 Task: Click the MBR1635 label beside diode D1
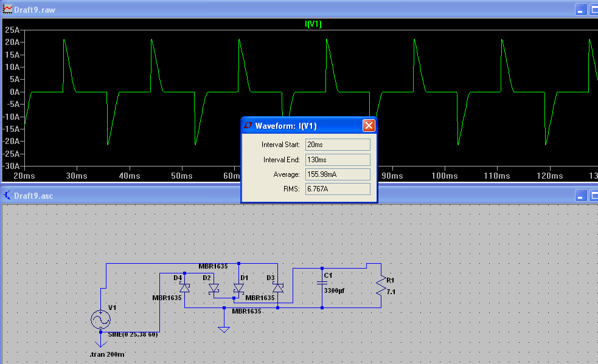(260, 298)
